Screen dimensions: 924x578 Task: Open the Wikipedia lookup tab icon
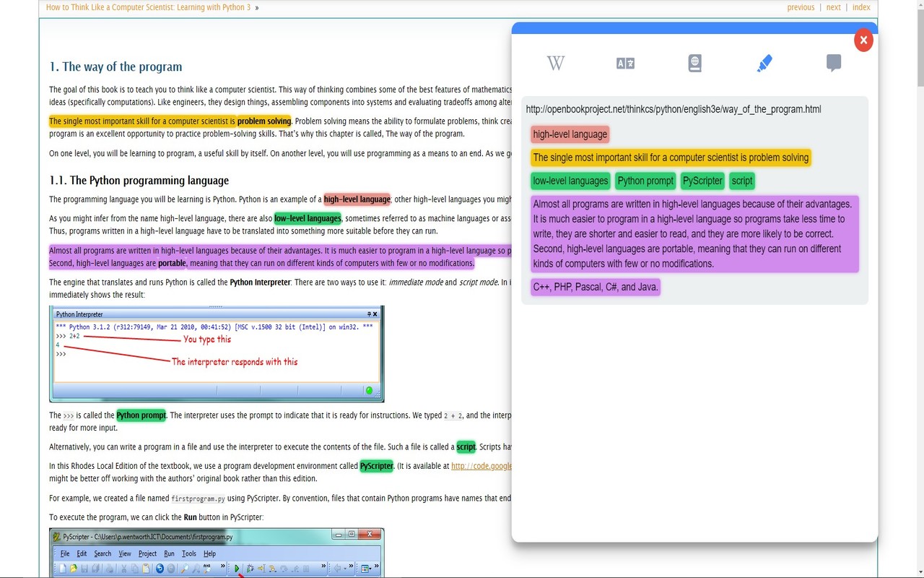coord(555,64)
